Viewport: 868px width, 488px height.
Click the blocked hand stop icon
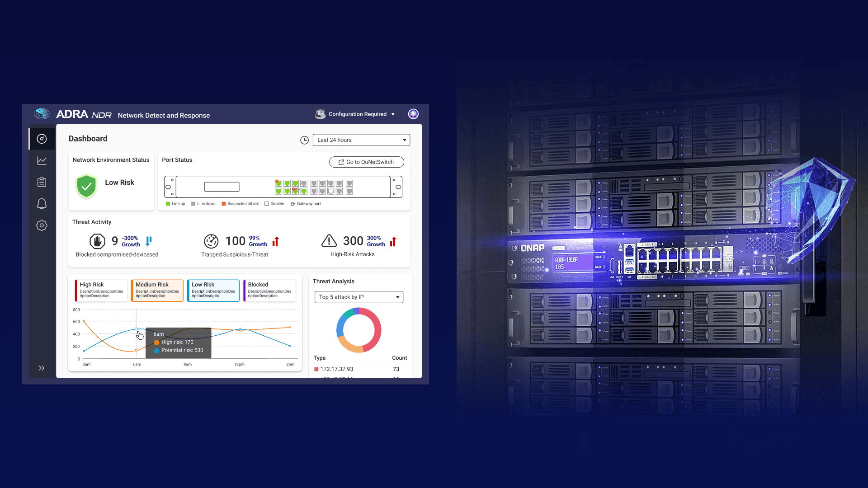97,241
